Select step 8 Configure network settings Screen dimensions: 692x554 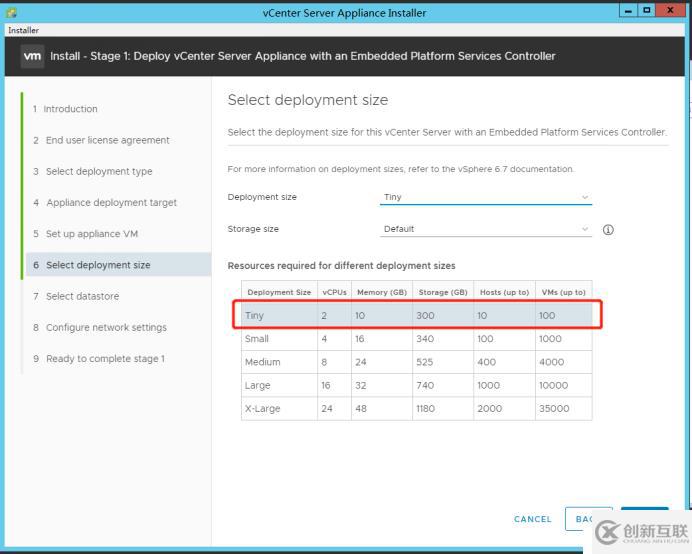100,328
